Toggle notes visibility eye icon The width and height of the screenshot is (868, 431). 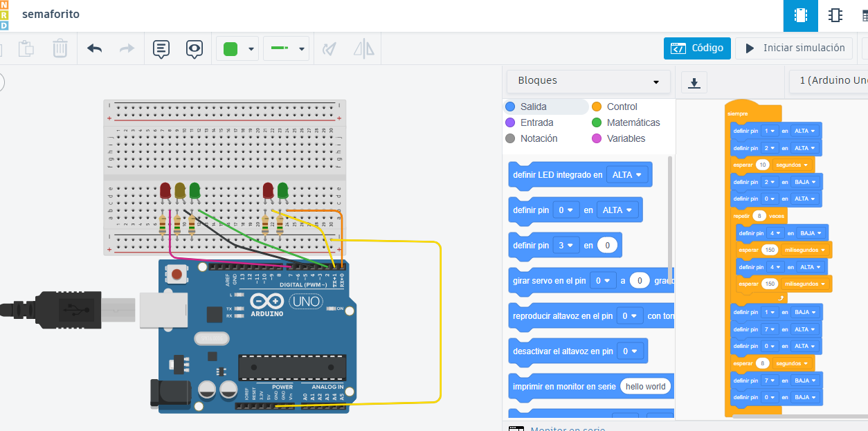pyautogui.click(x=195, y=49)
